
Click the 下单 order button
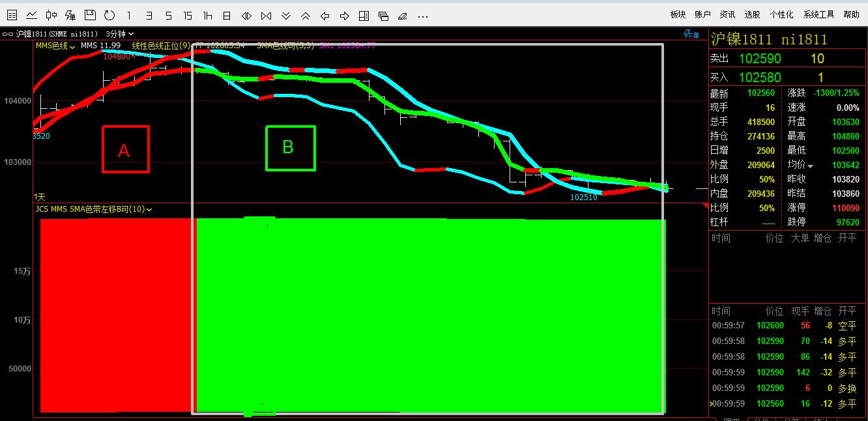(691, 35)
